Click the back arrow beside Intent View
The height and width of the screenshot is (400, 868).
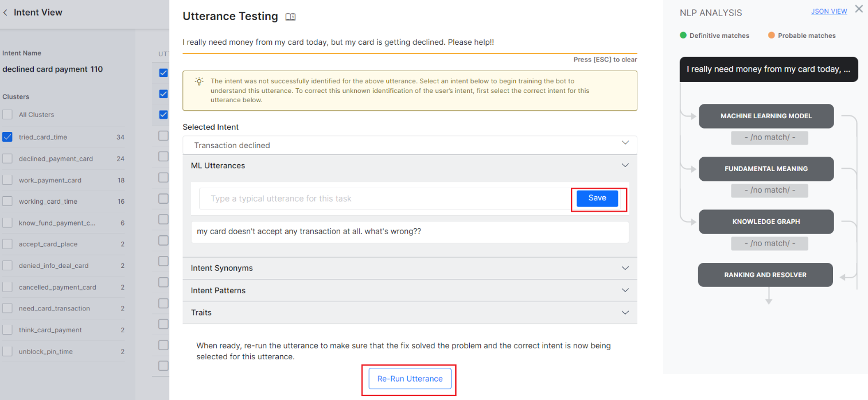click(x=6, y=13)
